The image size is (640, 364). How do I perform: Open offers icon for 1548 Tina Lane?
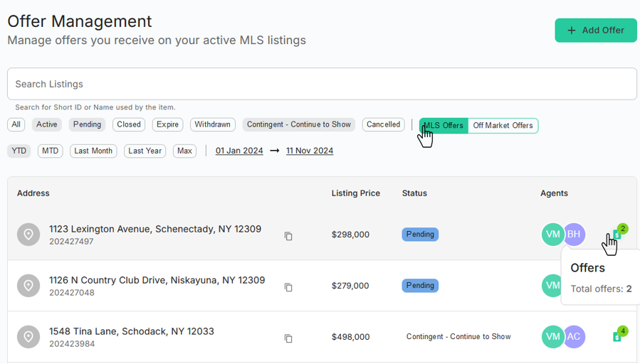tap(618, 336)
